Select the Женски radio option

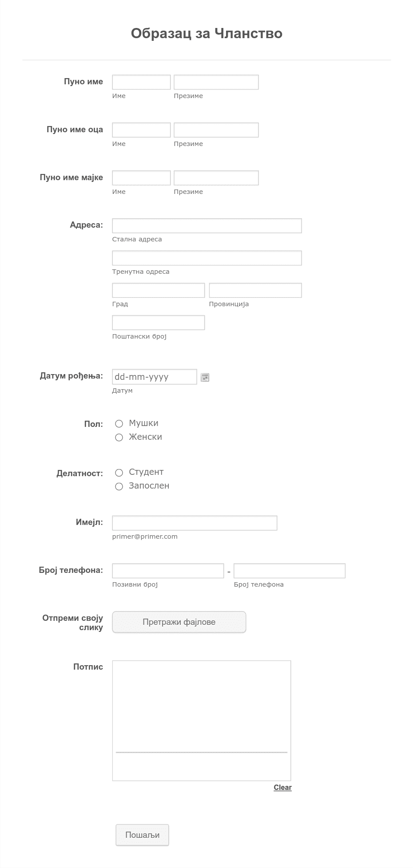pos(119,438)
